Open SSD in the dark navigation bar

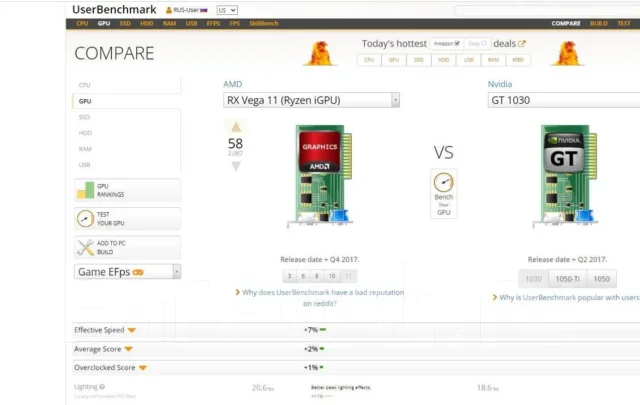coord(125,24)
